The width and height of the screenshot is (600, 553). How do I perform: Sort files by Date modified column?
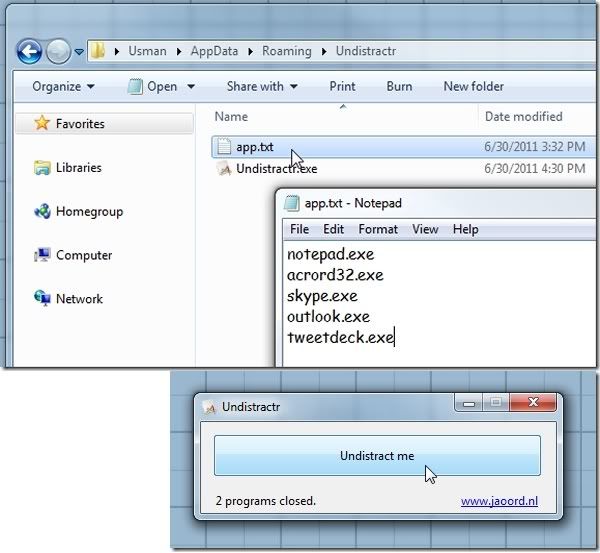point(523,116)
